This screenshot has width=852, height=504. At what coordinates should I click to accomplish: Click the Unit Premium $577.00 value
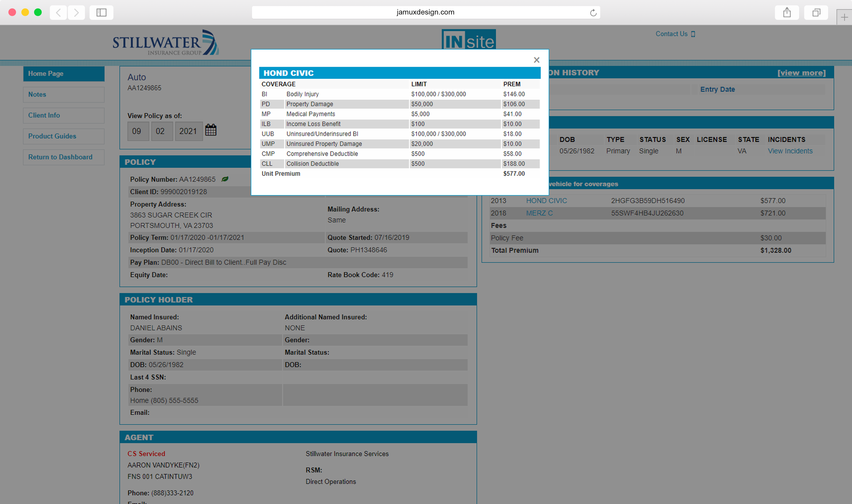click(514, 174)
